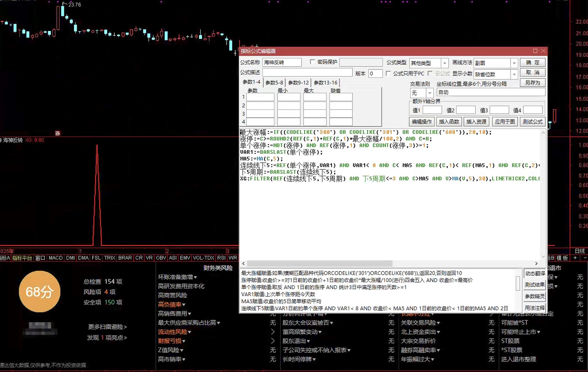Switch to the BRAR indicator
Viewport: 588px width, 372px height.
click(125, 258)
